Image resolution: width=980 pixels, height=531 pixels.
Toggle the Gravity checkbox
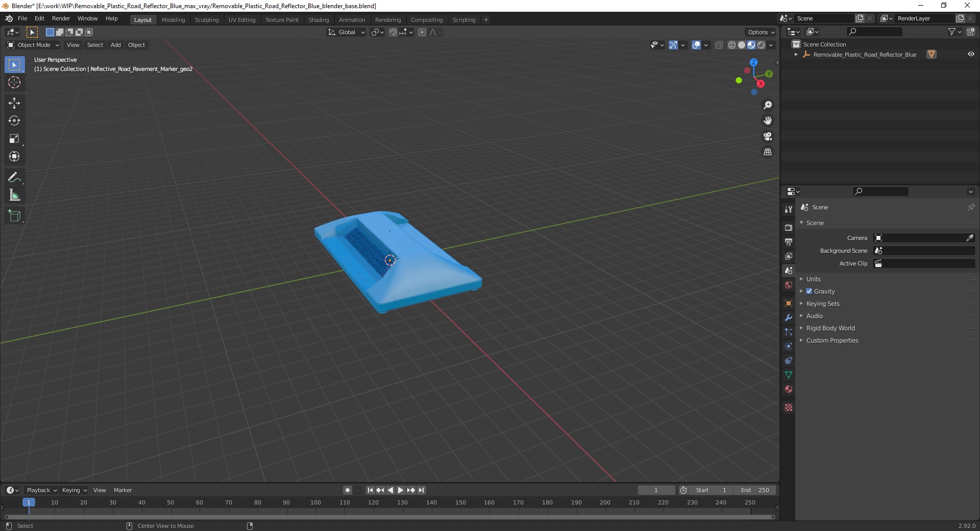(809, 291)
